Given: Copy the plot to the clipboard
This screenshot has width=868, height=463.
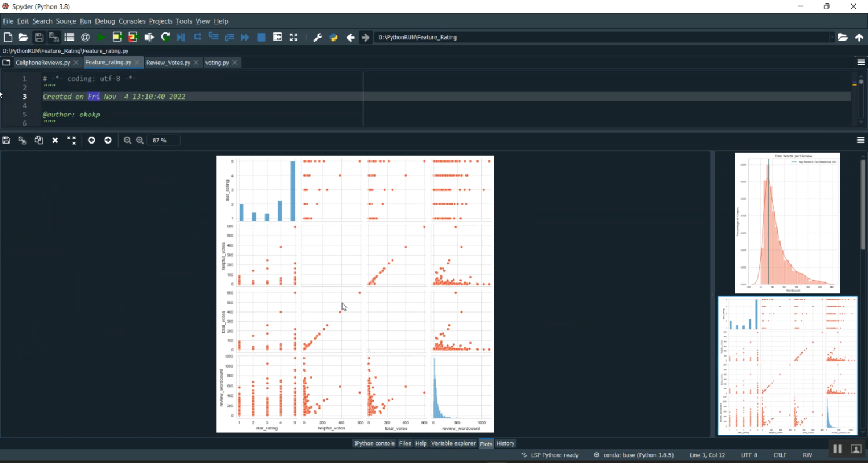Looking at the screenshot, I should click(39, 140).
